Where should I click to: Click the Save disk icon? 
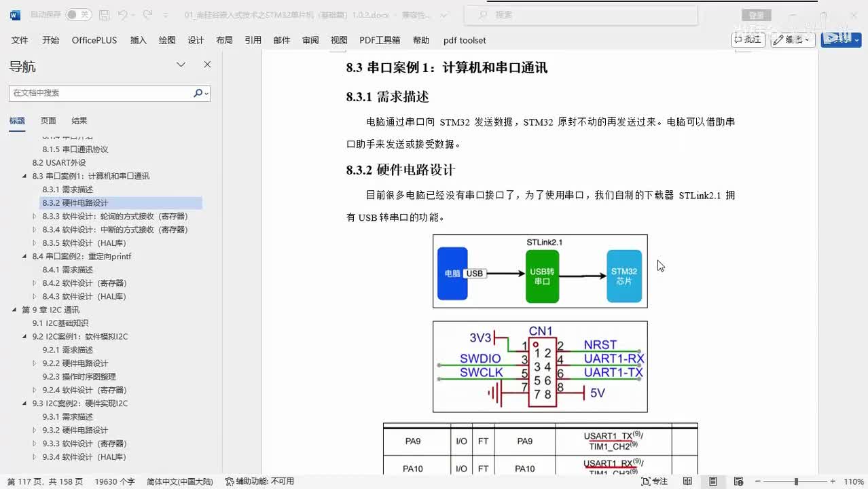tap(104, 14)
